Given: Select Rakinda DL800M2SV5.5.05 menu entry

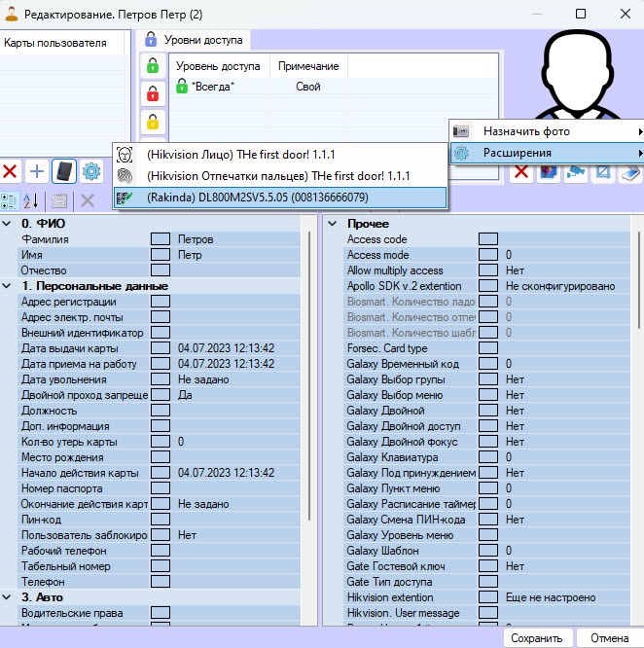Looking at the screenshot, I should tap(258, 198).
